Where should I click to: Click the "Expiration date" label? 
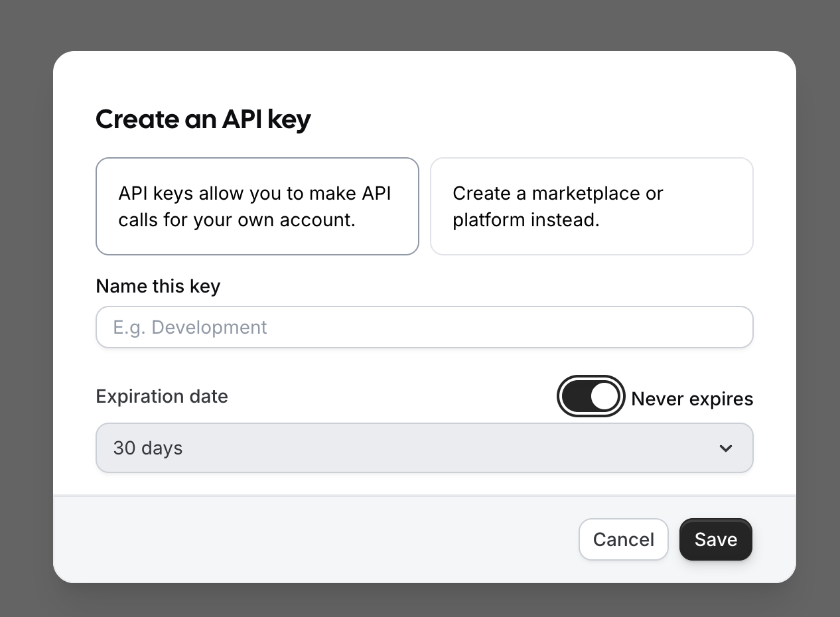[x=162, y=396]
